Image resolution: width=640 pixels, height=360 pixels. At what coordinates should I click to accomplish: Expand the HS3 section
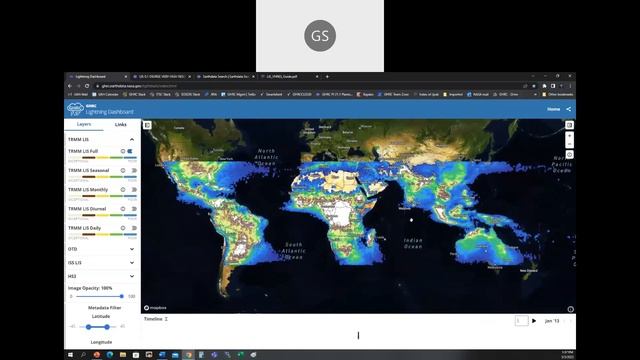coord(132,276)
